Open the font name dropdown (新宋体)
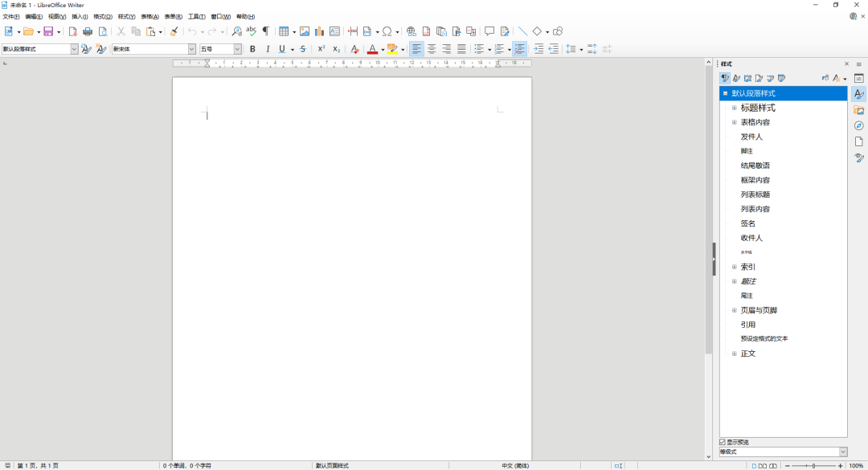This screenshot has width=868, height=470. tap(191, 49)
